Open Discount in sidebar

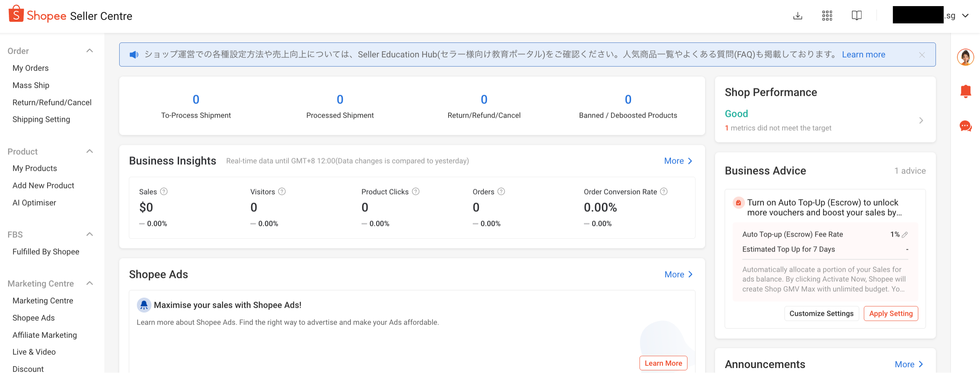tap(28, 369)
